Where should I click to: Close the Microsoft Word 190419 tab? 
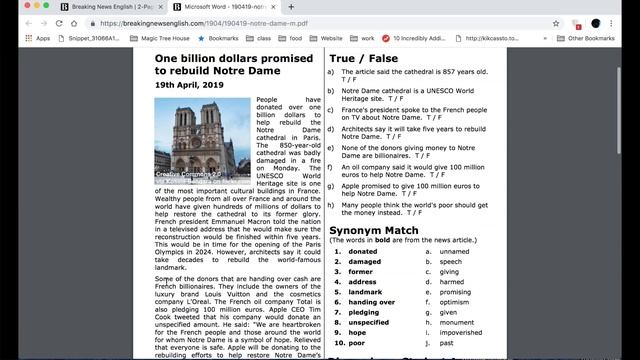273,7
